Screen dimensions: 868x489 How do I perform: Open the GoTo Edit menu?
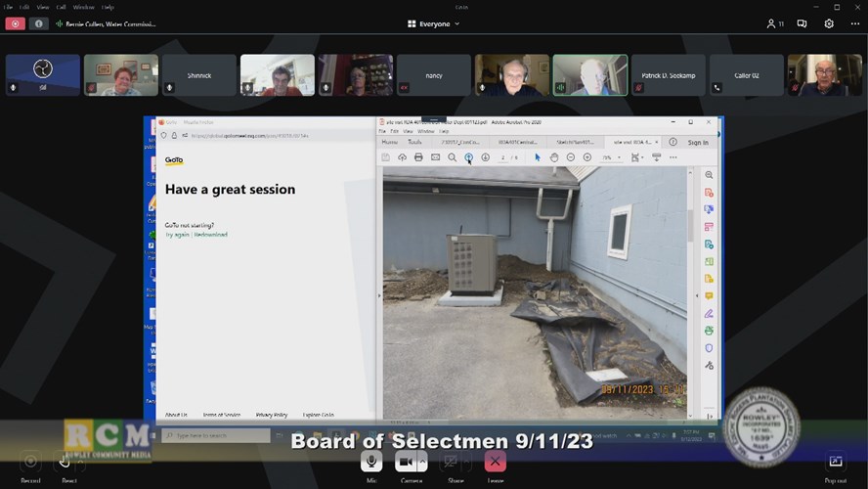(24, 7)
